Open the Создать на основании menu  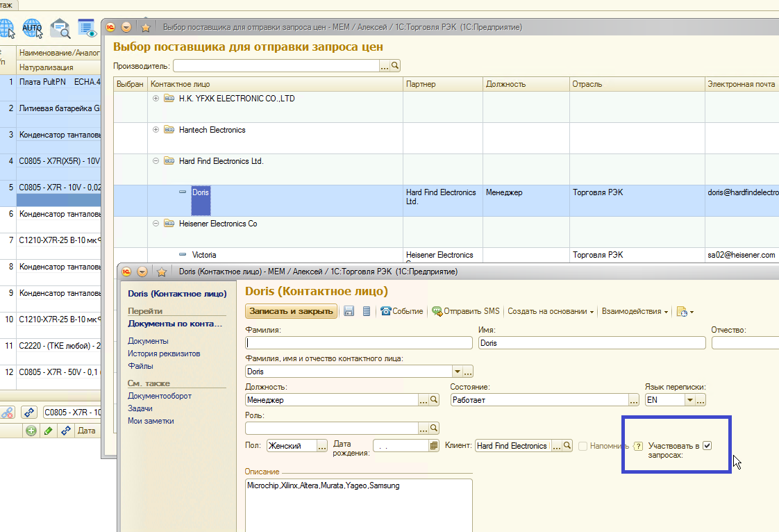[x=551, y=312]
